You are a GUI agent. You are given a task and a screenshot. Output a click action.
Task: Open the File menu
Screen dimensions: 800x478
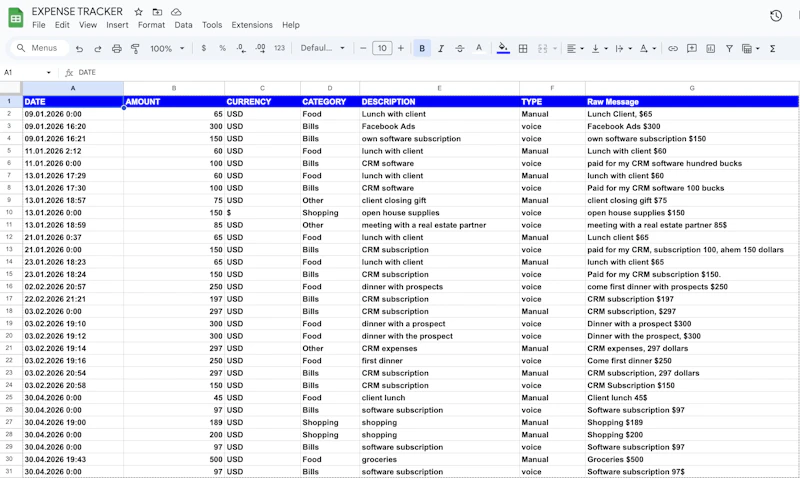tap(38, 24)
